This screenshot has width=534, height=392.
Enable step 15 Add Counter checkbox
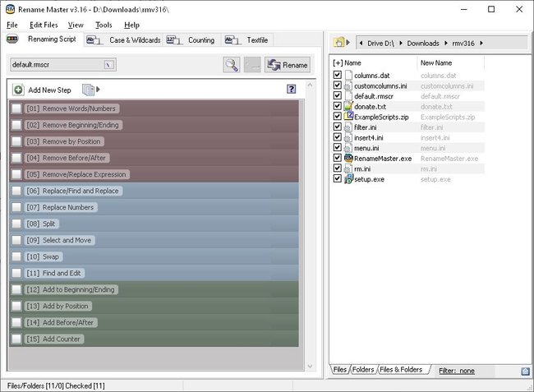[x=16, y=339]
